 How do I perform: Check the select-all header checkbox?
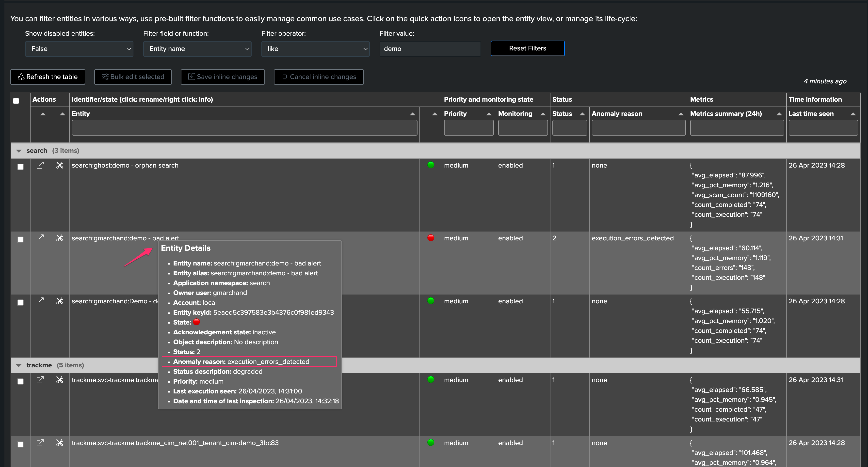pyautogui.click(x=16, y=101)
